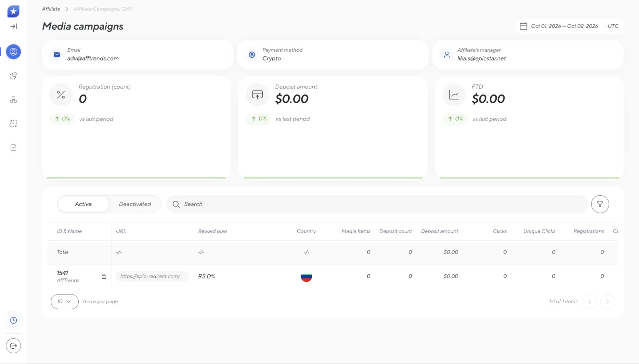Expand the sidebar with arrow icon

pyautogui.click(x=13, y=26)
